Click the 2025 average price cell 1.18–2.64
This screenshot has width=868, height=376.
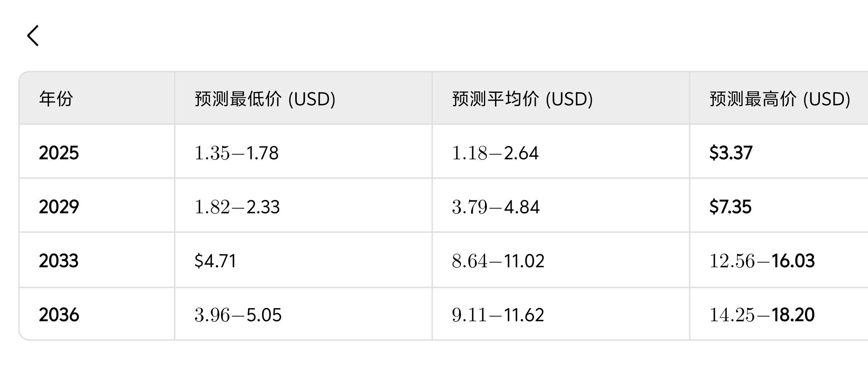[495, 153]
